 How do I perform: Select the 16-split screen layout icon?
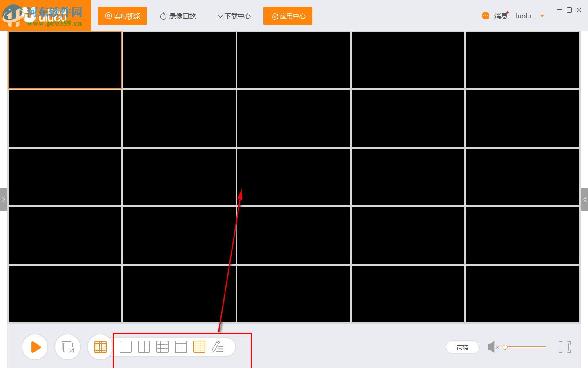181,346
